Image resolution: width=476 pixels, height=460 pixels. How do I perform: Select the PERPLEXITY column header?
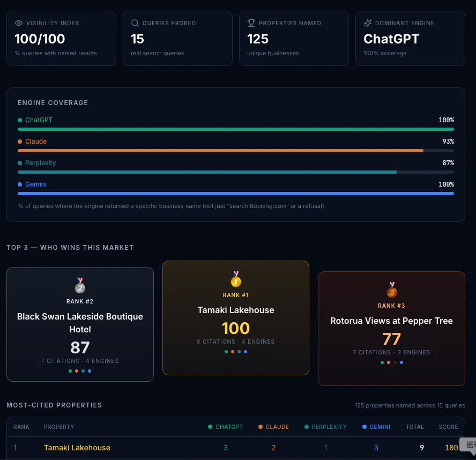coord(325,427)
